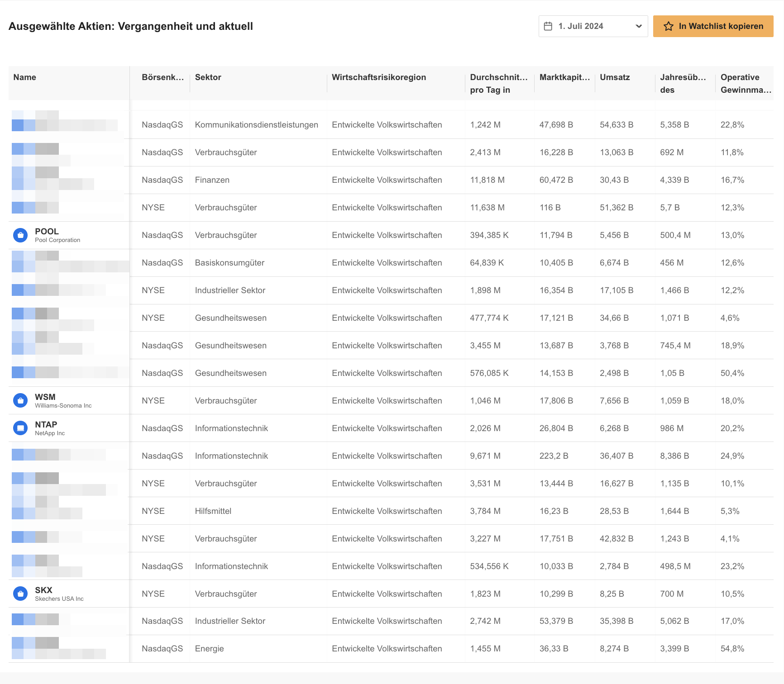
Task: Select Pool Corporation company name
Action: [57, 240]
